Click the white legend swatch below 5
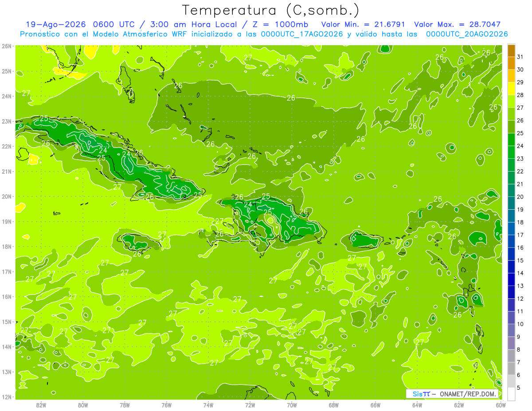Image resolution: width=532 pixels, height=411 pixels. tap(511, 394)
